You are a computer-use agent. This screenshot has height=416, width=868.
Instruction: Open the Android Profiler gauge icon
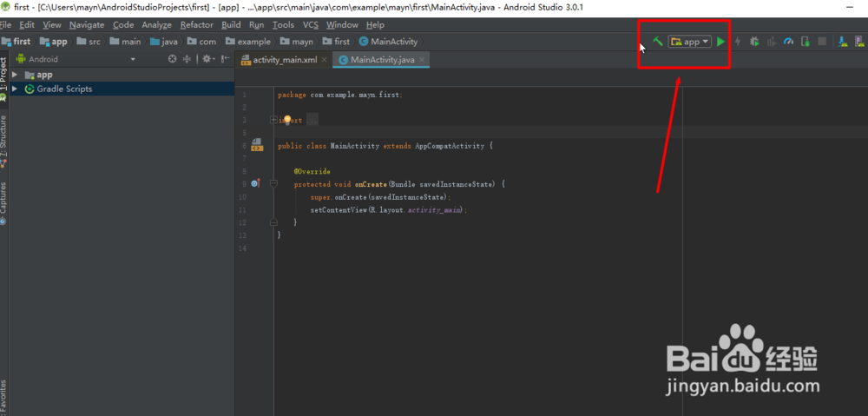(x=789, y=42)
